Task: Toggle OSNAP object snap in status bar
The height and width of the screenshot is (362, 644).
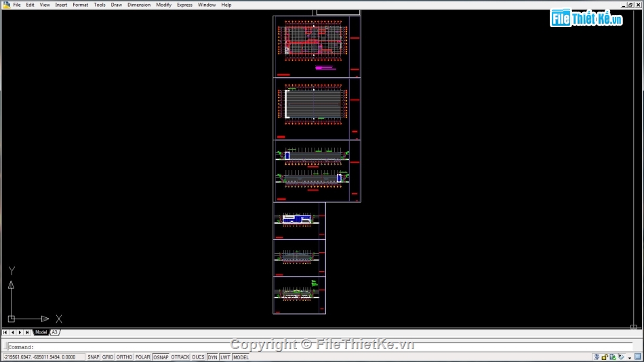Action: point(161,357)
